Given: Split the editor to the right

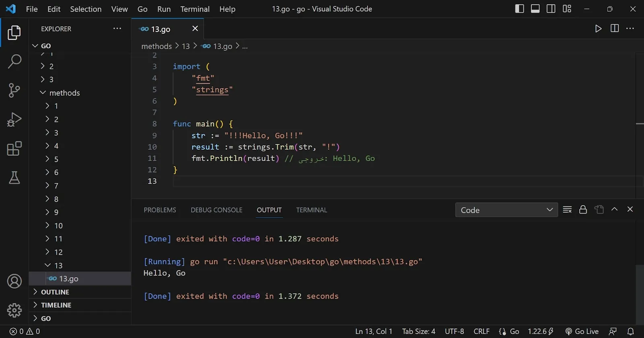Looking at the screenshot, I should 615,29.
